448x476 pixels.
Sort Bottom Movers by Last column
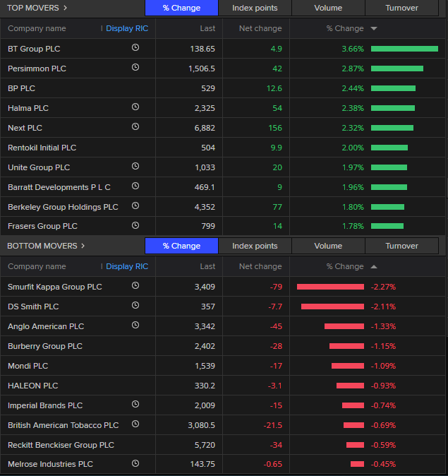click(207, 266)
